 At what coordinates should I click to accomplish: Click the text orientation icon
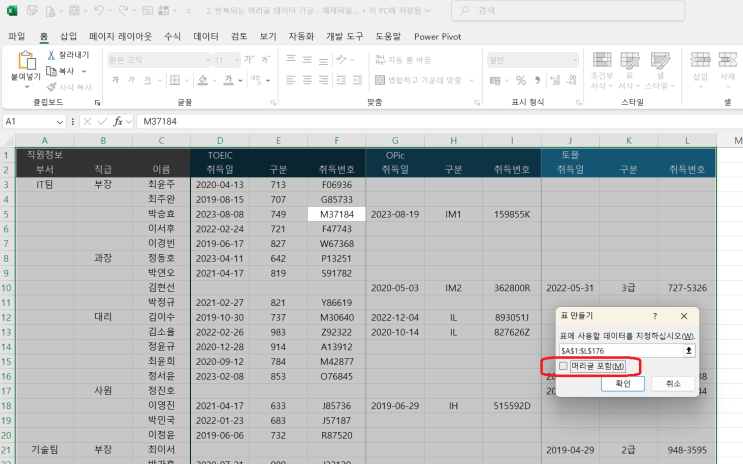point(341,60)
